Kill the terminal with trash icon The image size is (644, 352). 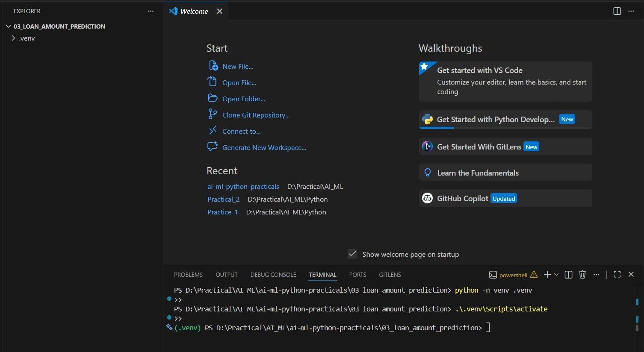[582, 275]
